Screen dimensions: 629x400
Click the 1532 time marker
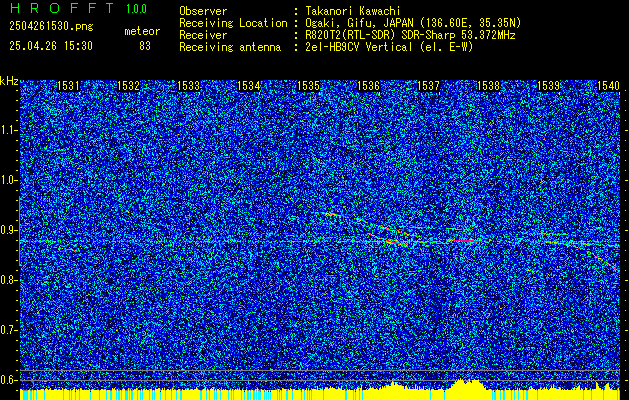point(128,86)
